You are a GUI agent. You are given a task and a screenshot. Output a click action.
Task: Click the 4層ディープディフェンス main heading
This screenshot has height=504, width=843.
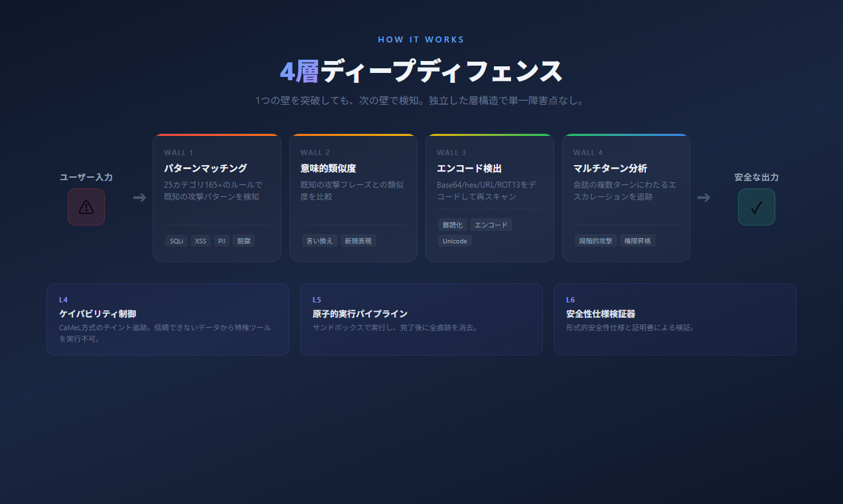[x=421, y=71]
